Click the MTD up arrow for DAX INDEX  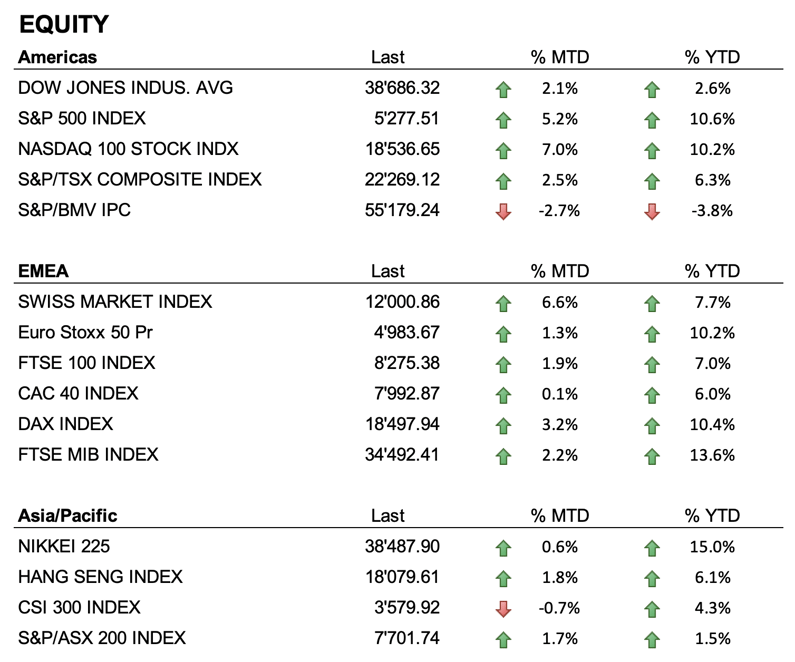point(503,426)
